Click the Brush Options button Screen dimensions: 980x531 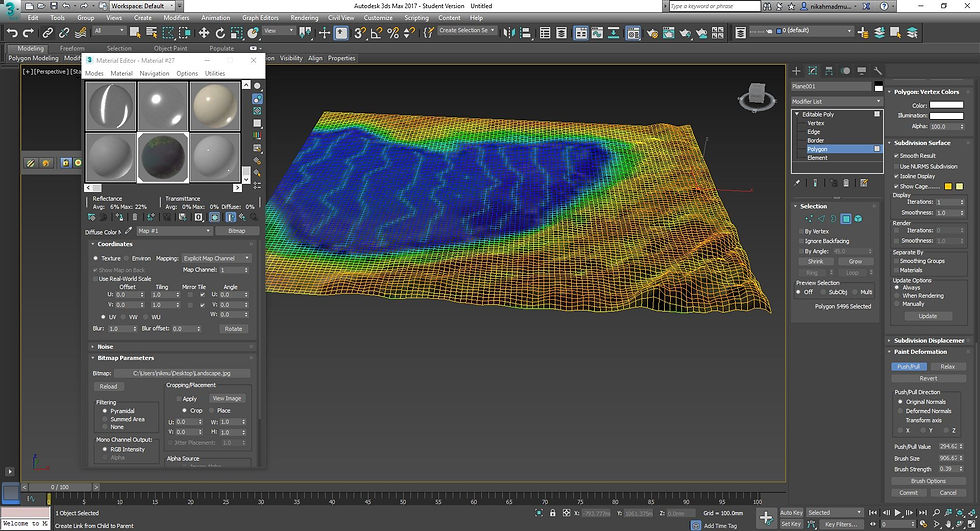pyautogui.click(x=928, y=481)
